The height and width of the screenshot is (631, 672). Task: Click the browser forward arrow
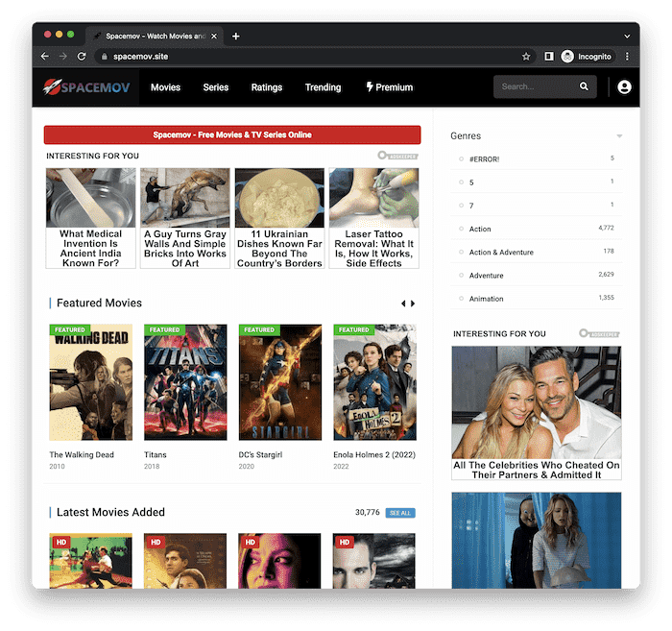(63, 56)
